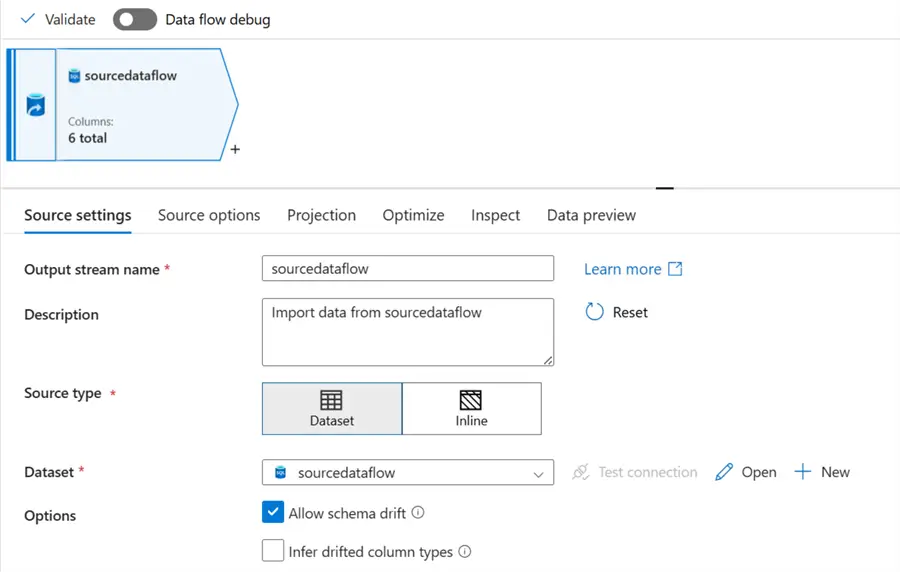Toggle the Data flow debug switch
This screenshot has height=572, width=900.
pyautogui.click(x=134, y=19)
